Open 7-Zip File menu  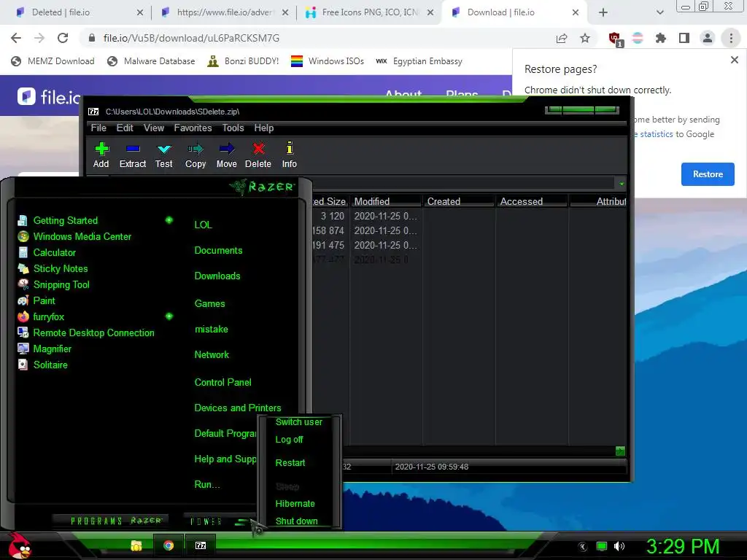[98, 128]
